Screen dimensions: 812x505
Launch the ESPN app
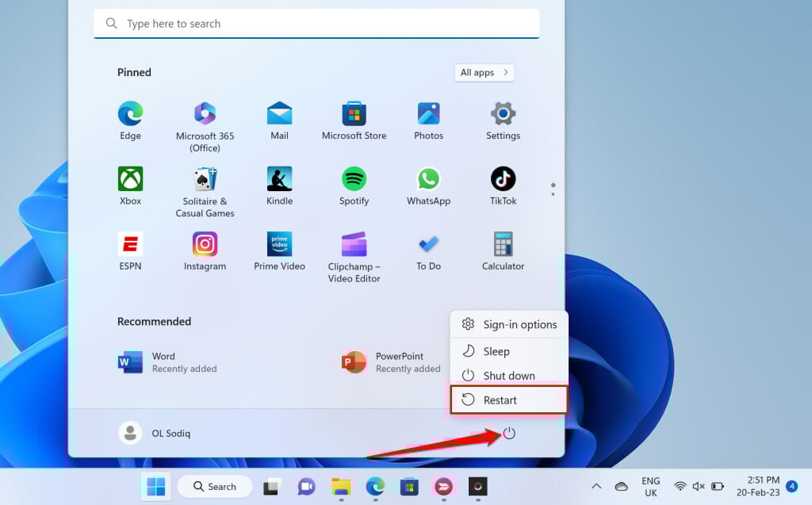coord(130,251)
